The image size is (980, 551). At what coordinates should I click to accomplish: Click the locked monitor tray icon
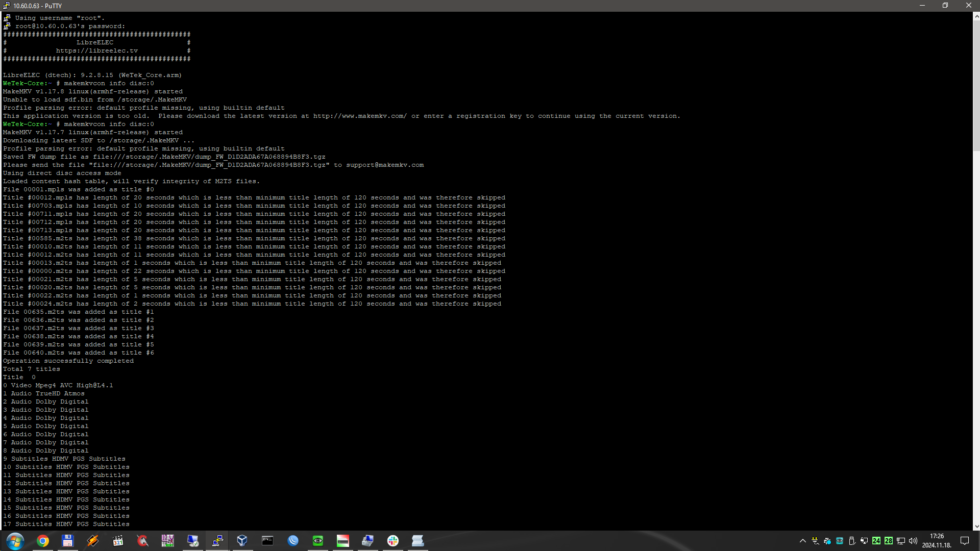click(x=864, y=541)
